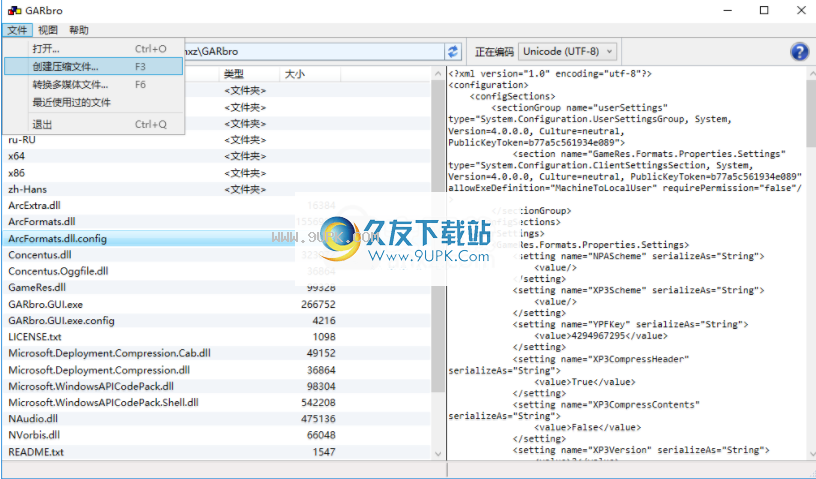Open the 文件 menu
Screen dimensions: 816x479
tap(17, 30)
